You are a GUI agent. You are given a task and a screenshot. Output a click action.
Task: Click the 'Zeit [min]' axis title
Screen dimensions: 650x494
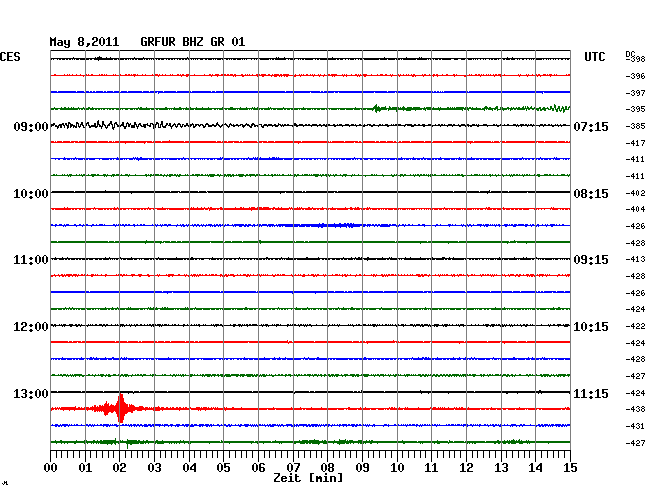click(x=308, y=478)
